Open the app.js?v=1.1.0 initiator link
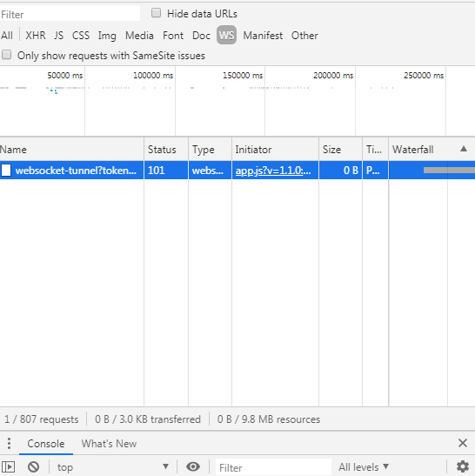Image resolution: width=475 pixels, height=476 pixels. pyautogui.click(x=273, y=171)
